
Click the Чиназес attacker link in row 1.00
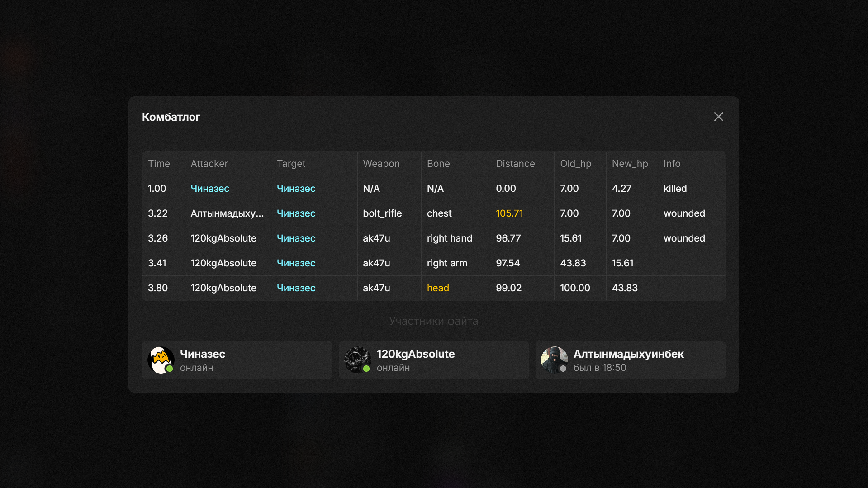click(x=210, y=189)
